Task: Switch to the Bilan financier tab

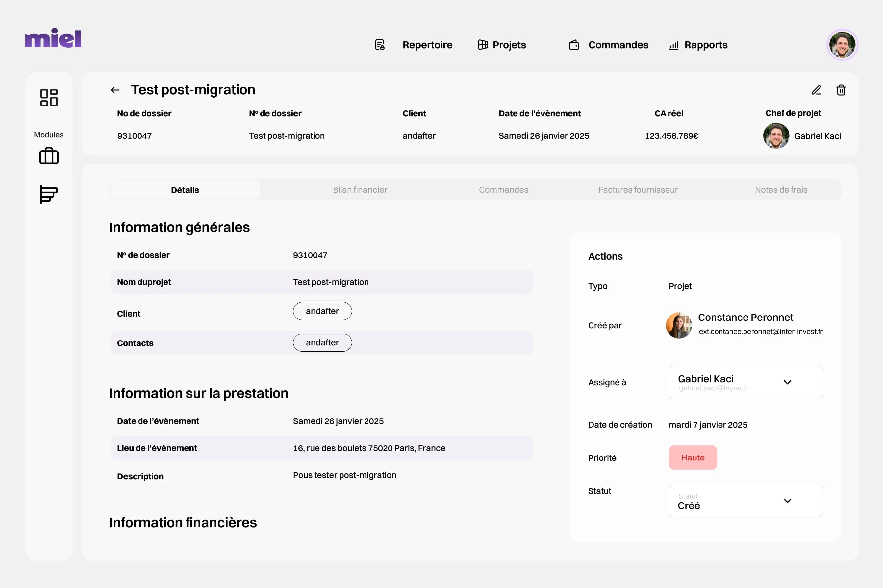Action: pos(360,190)
